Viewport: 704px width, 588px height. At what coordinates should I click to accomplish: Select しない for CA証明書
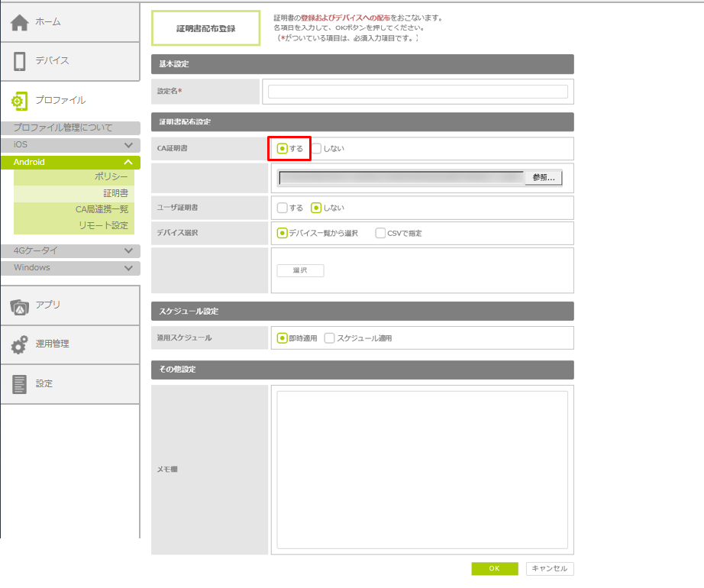pyautogui.click(x=316, y=149)
